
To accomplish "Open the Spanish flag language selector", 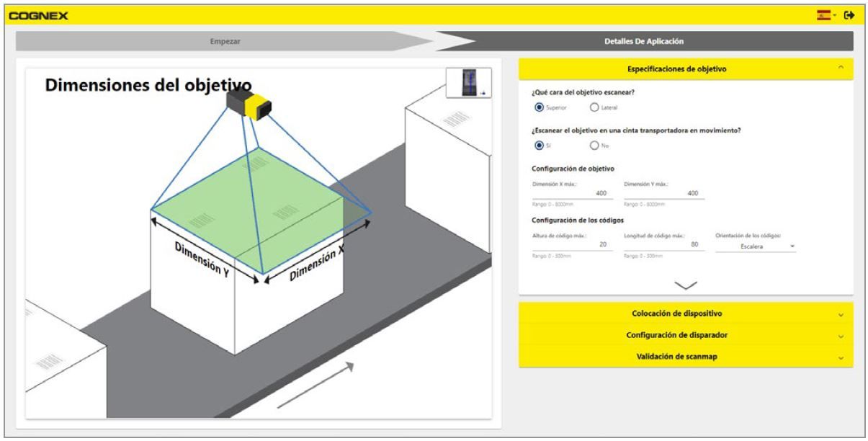I will point(823,14).
